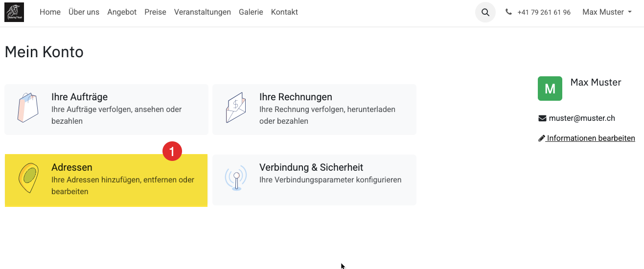The image size is (644, 269).
Task: Call the phone number +41 79 261 61 96
Action: coord(544,12)
